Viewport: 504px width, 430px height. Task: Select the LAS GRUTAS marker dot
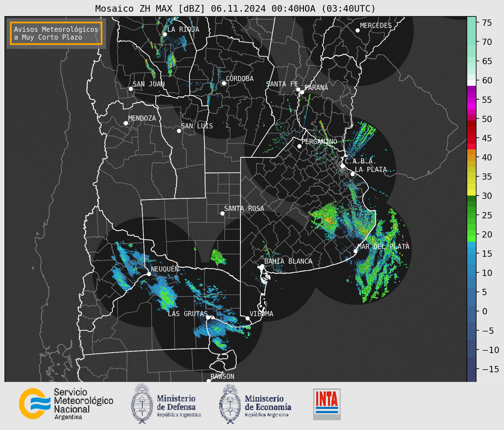click(208, 318)
